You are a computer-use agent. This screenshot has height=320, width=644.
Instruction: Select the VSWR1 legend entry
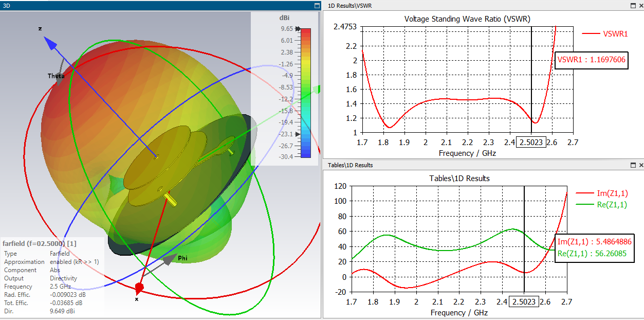point(605,33)
